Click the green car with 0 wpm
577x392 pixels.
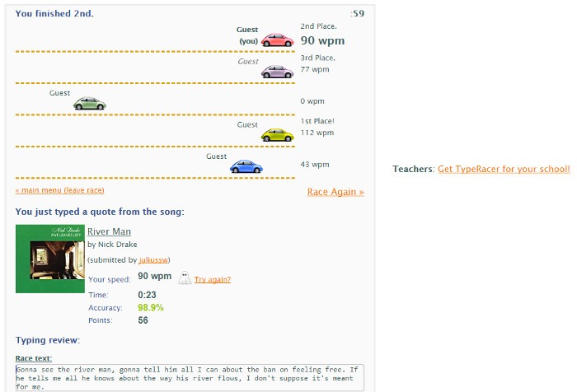[89, 103]
